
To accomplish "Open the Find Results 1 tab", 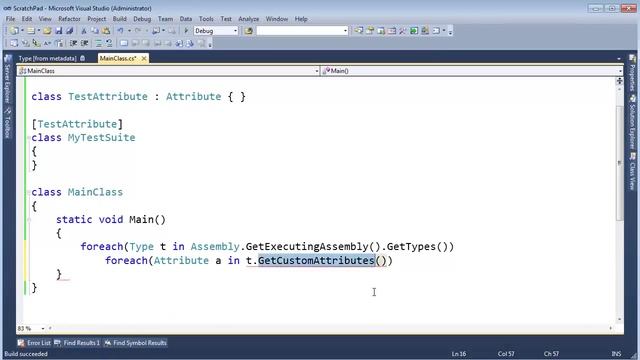I will (77, 343).
